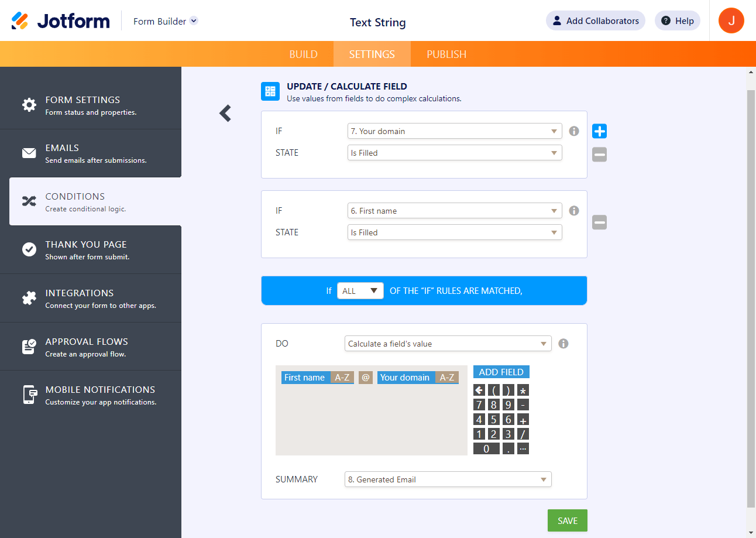
Task: Select the SETTINGS tab
Action: pyautogui.click(x=372, y=54)
